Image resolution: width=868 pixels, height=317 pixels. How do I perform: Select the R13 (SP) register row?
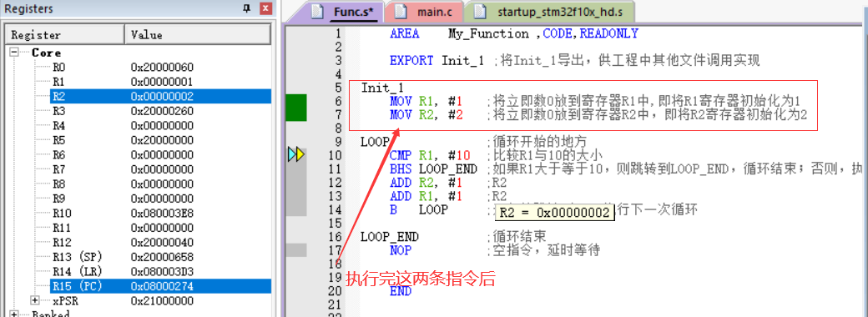click(160, 257)
